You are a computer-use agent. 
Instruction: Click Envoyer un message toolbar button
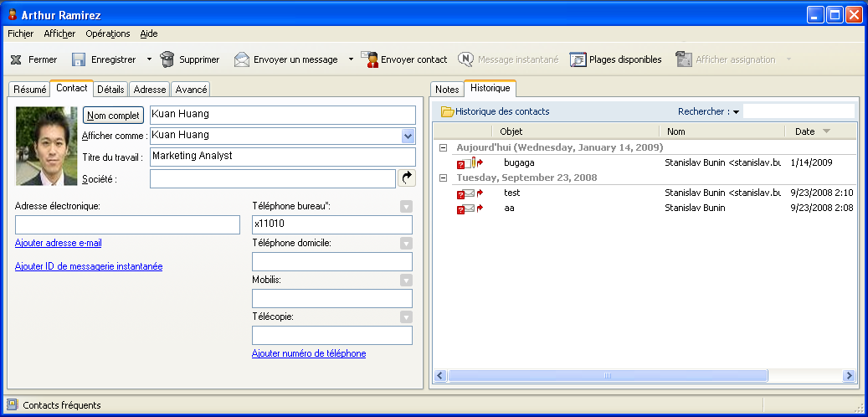pyautogui.click(x=285, y=59)
